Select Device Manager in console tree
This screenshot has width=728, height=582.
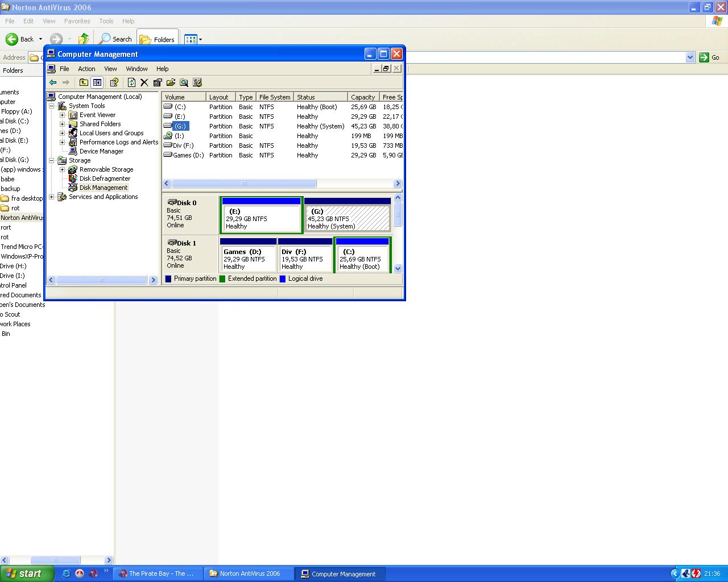tap(101, 151)
